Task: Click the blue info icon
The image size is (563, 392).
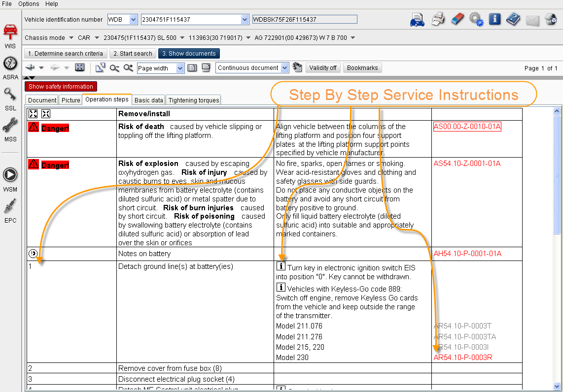Action: coord(495,19)
